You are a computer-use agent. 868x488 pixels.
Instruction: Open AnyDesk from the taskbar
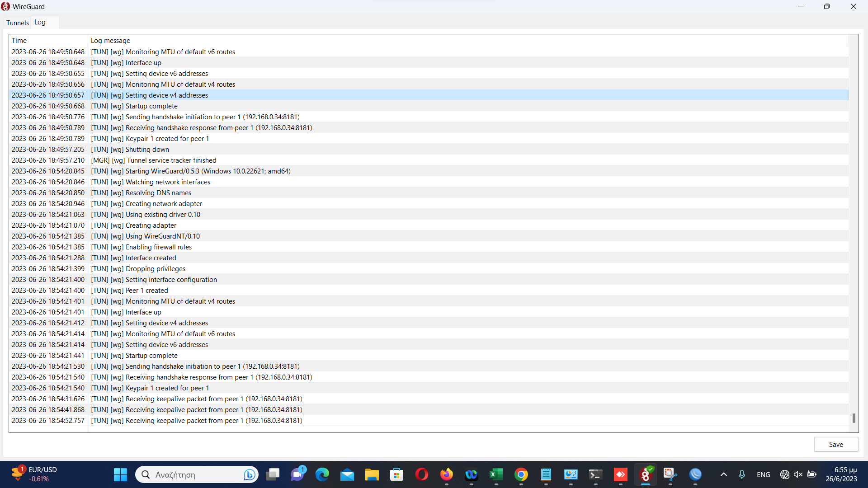point(620,474)
